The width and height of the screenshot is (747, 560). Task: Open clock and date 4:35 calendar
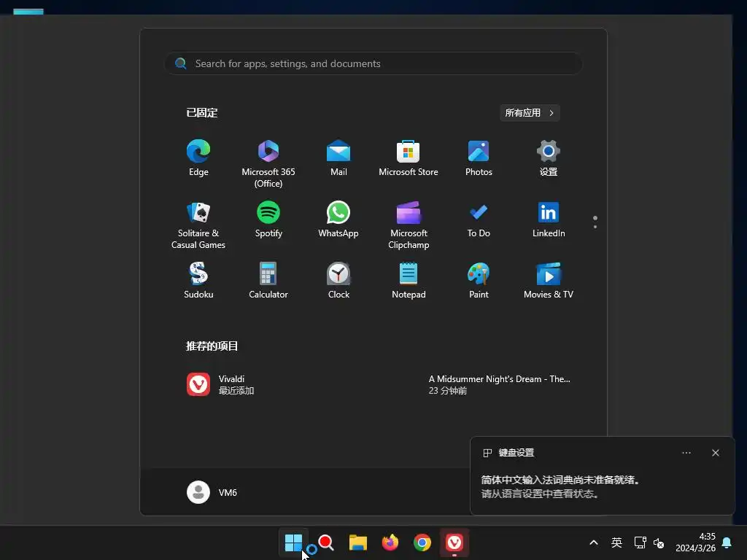pyautogui.click(x=695, y=542)
